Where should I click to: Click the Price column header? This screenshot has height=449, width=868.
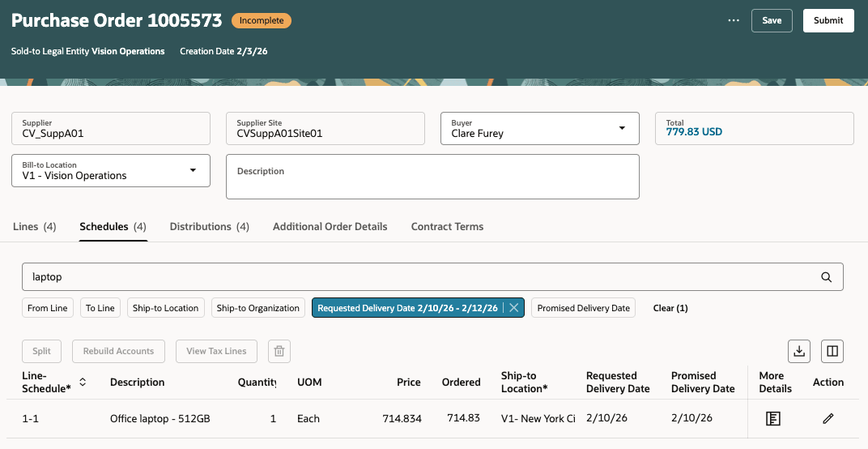click(409, 382)
